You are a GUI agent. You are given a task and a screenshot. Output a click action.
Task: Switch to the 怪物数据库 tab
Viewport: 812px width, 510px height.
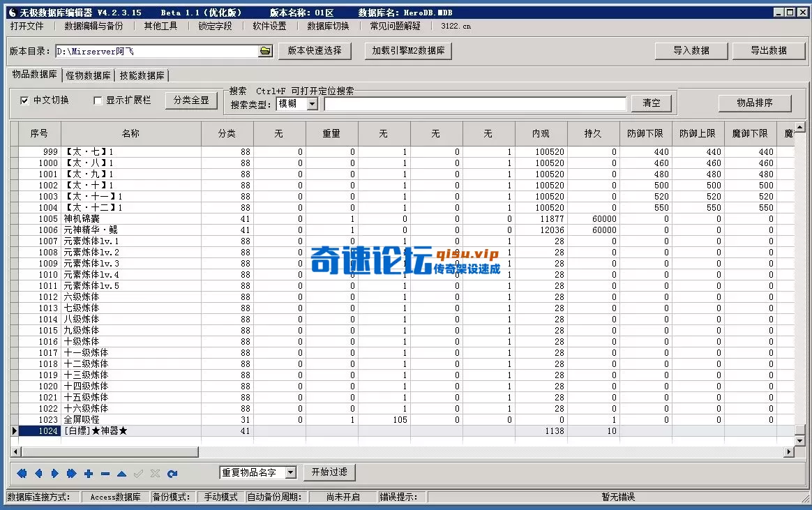[x=89, y=74]
